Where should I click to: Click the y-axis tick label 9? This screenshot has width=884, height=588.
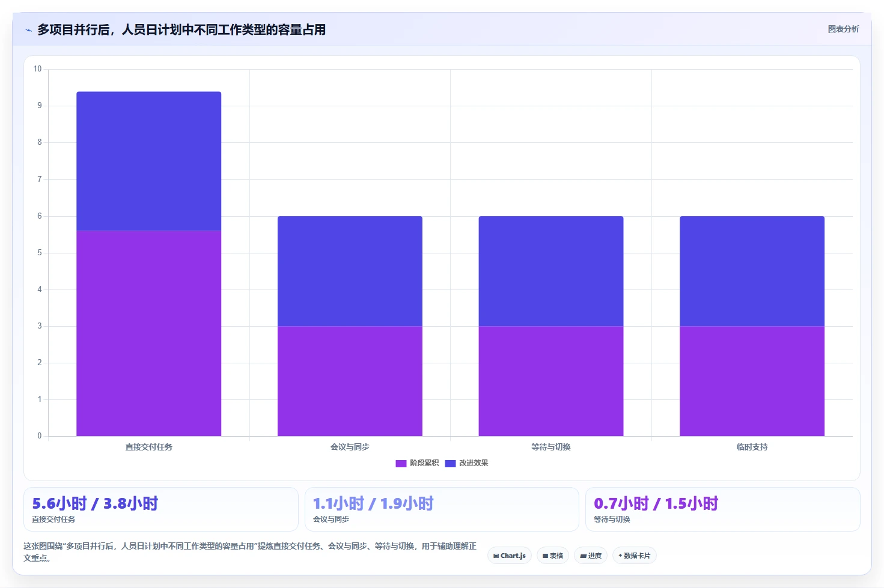point(40,106)
